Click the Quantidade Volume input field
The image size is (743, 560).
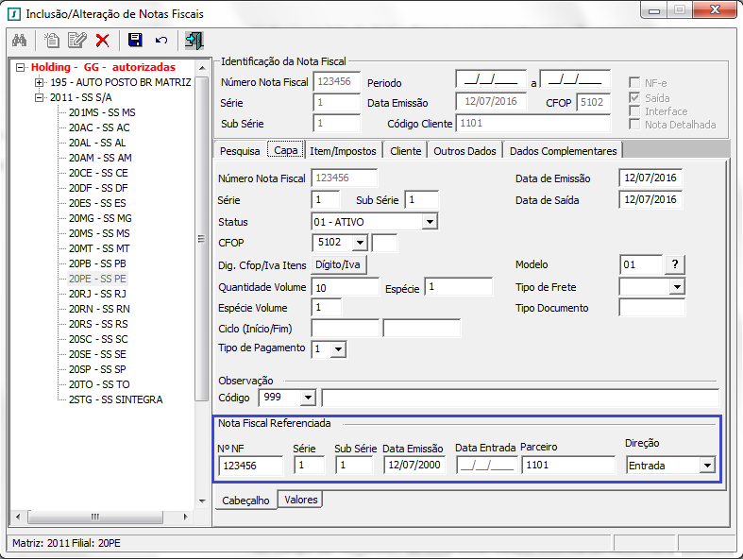345,287
